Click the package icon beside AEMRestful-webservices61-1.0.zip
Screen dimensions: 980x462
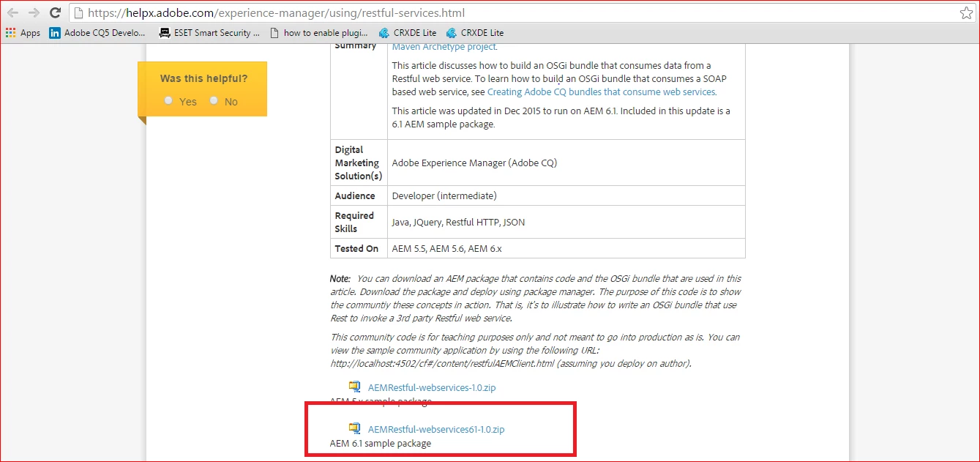point(355,429)
